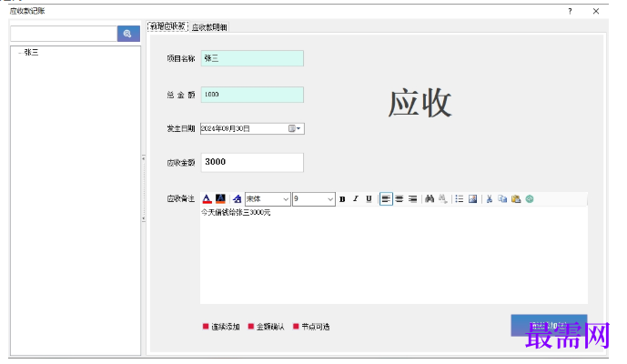627x364 pixels.
Task: Toggle the 金额确认 option
Action: (x=267, y=327)
